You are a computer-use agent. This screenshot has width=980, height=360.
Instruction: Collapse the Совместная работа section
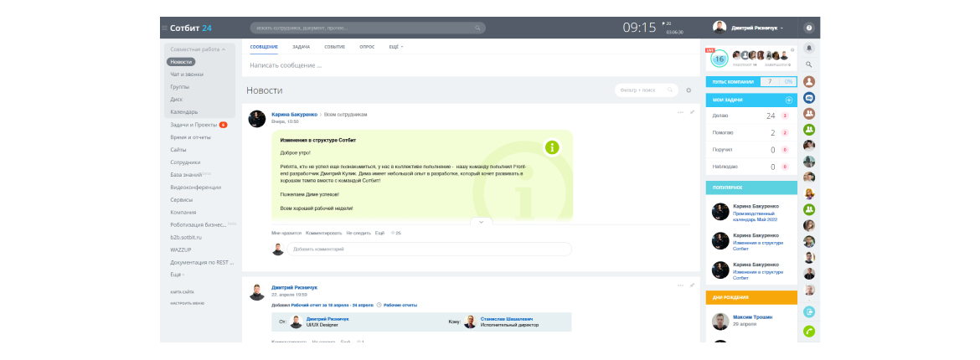pyautogui.click(x=198, y=49)
